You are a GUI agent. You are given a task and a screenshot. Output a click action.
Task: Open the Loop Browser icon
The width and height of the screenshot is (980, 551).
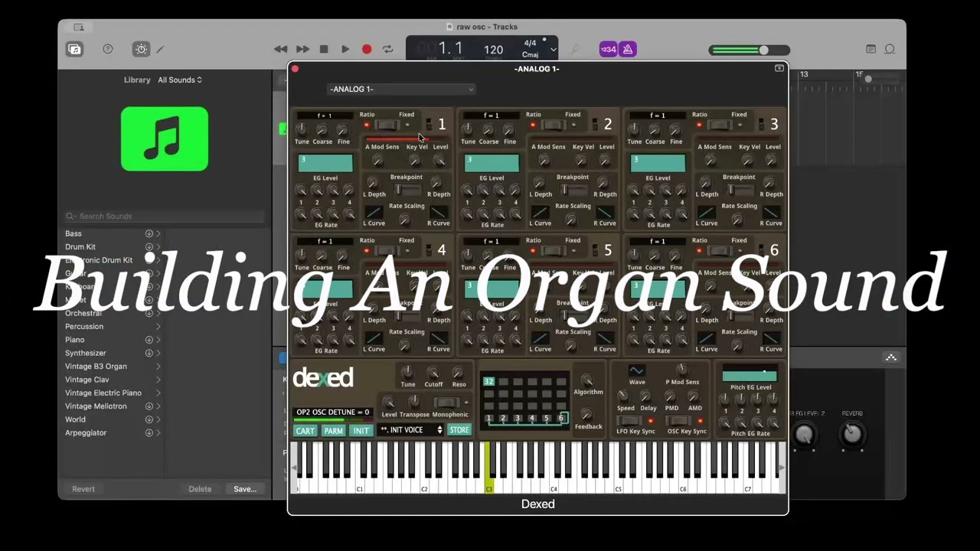click(x=890, y=49)
